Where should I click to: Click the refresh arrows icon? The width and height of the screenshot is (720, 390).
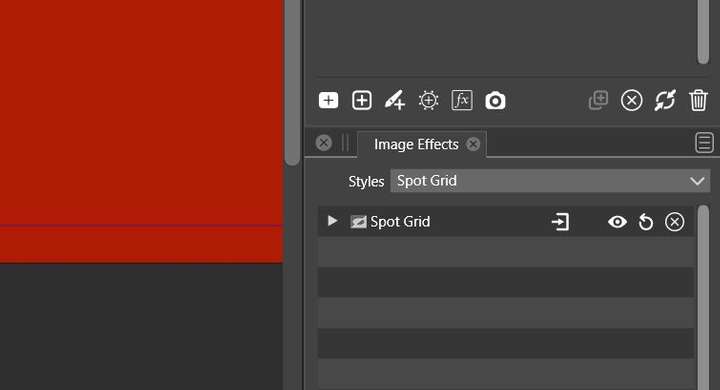(665, 101)
